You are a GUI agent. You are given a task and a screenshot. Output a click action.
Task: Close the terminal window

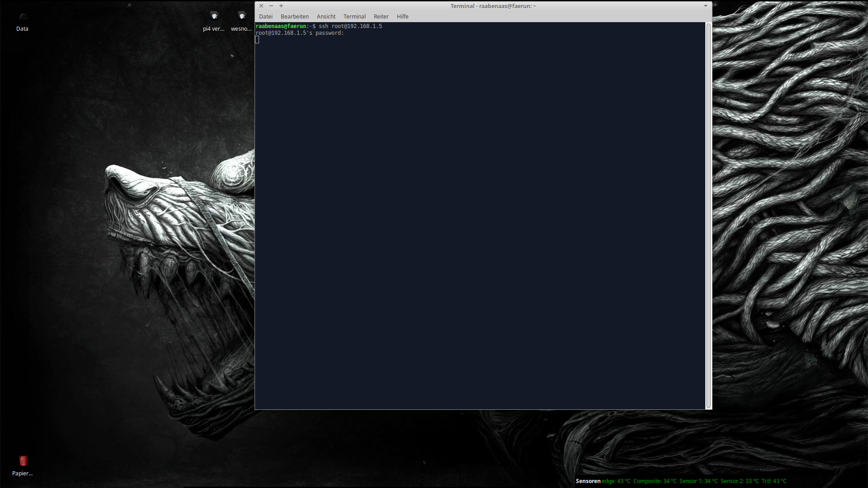click(x=261, y=6)
